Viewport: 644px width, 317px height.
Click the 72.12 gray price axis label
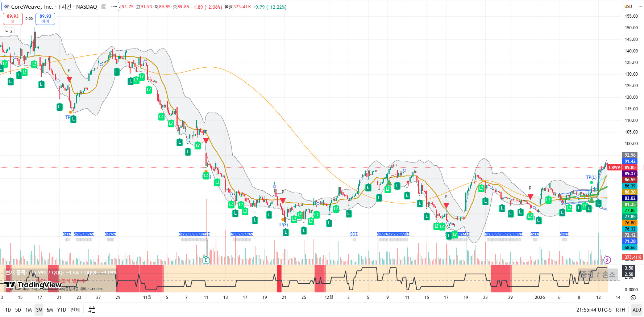coord(630,235)
